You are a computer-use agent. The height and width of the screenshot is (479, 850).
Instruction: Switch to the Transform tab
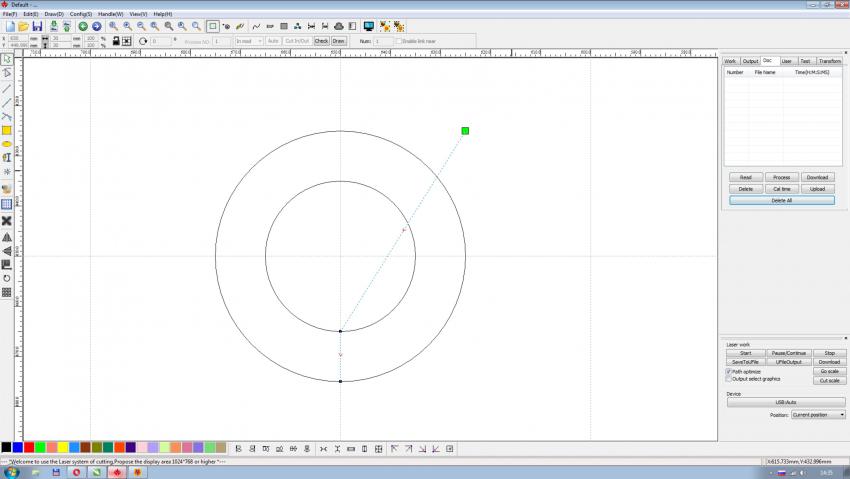829,61
